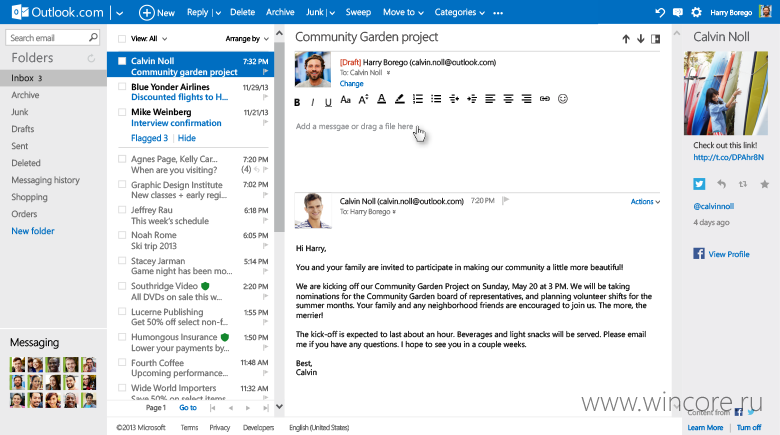Click the undo icon in header
This screenshot has height=435, width=780.
tap(660, 12)
